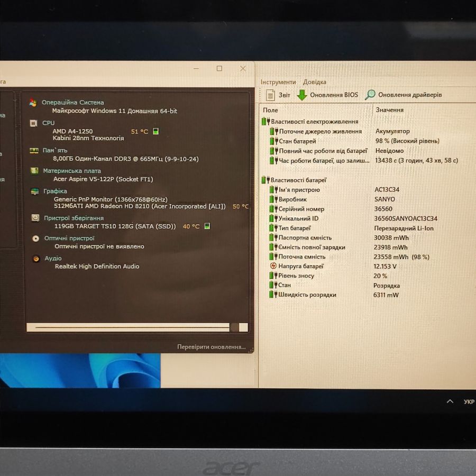Click the Звіт toolbar button

pyautogui.click(x=278, y=95)
